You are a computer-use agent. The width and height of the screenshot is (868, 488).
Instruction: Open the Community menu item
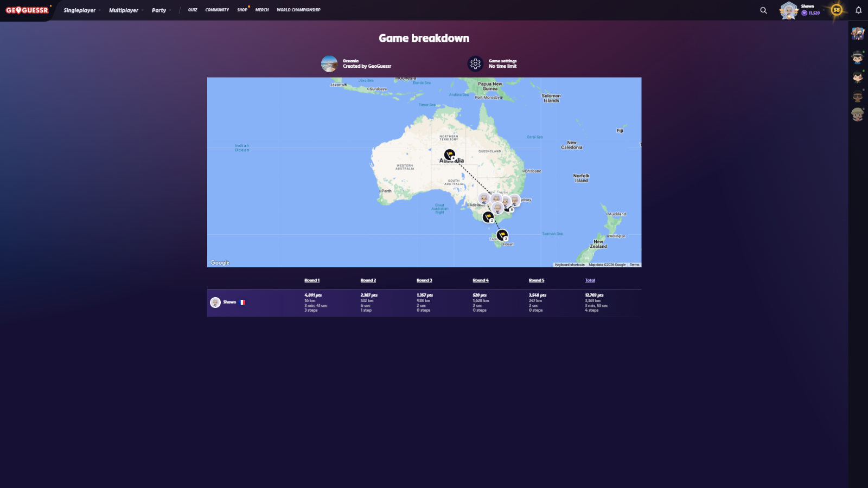(217, 10)
